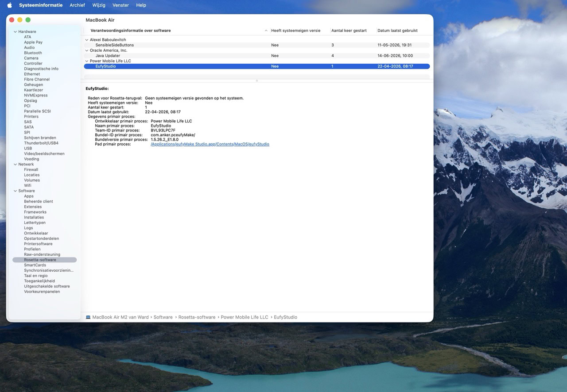This screenshot has height=392, width=567.
Task: Select the SATA sidebar item
Action: coord(29,127)
